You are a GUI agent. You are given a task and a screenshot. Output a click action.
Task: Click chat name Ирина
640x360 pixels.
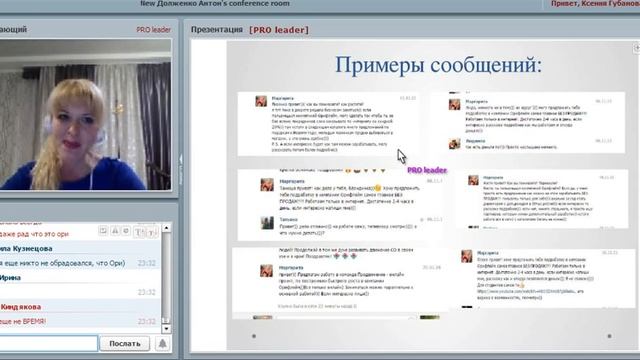pos(10,278)
